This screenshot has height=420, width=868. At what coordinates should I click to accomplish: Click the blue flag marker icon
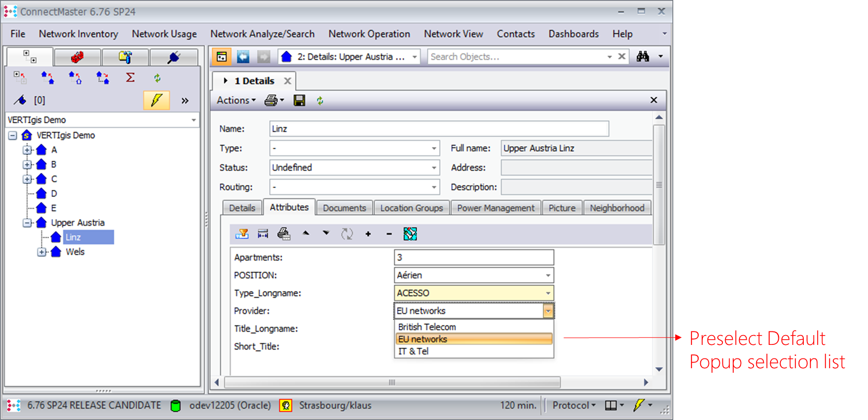(20, 100)
